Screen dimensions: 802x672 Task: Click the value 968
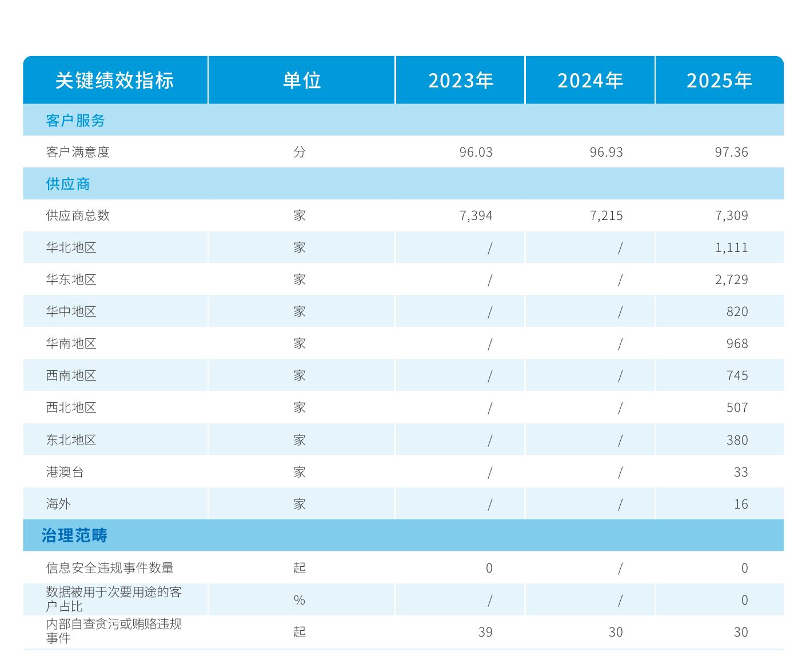737,343
